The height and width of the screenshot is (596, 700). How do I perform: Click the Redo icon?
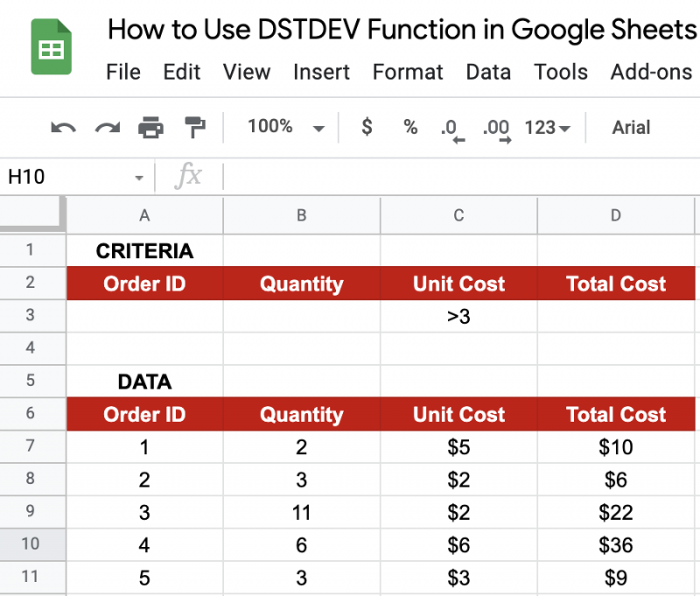[107, 127]
